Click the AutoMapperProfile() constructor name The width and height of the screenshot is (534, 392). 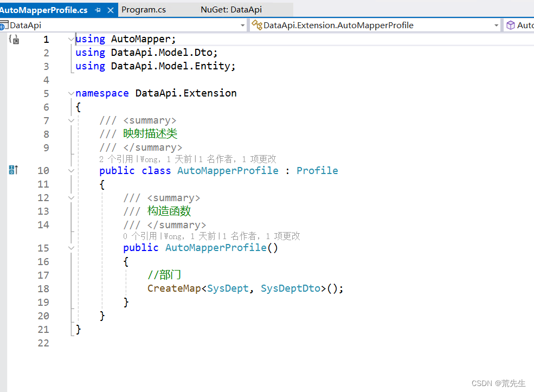point(216,248)
